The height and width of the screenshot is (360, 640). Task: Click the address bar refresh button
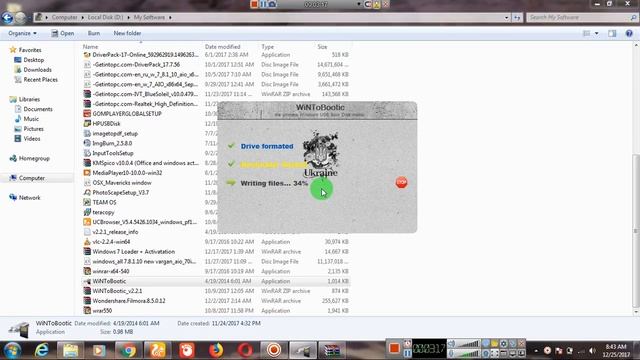[517, 18]
